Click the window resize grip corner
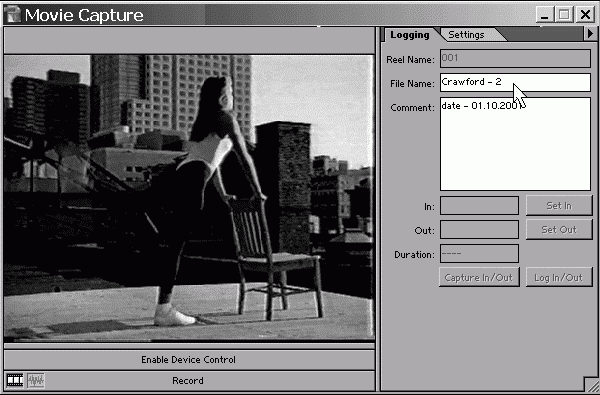This screenshot has width=600, height=395. pyautogui.click(x=592, y=384)
